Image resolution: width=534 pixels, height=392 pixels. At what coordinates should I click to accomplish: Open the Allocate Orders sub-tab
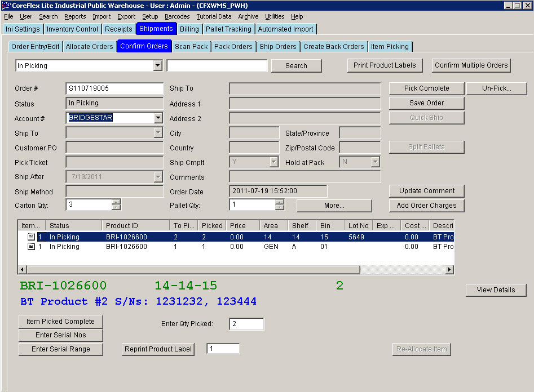point(89,46)
